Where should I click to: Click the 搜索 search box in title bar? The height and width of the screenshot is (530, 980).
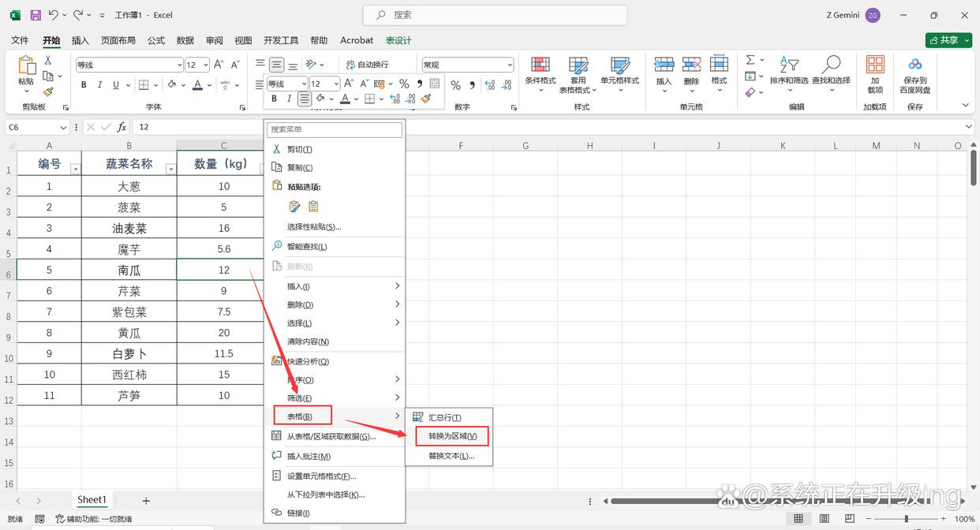pos(495,15)
